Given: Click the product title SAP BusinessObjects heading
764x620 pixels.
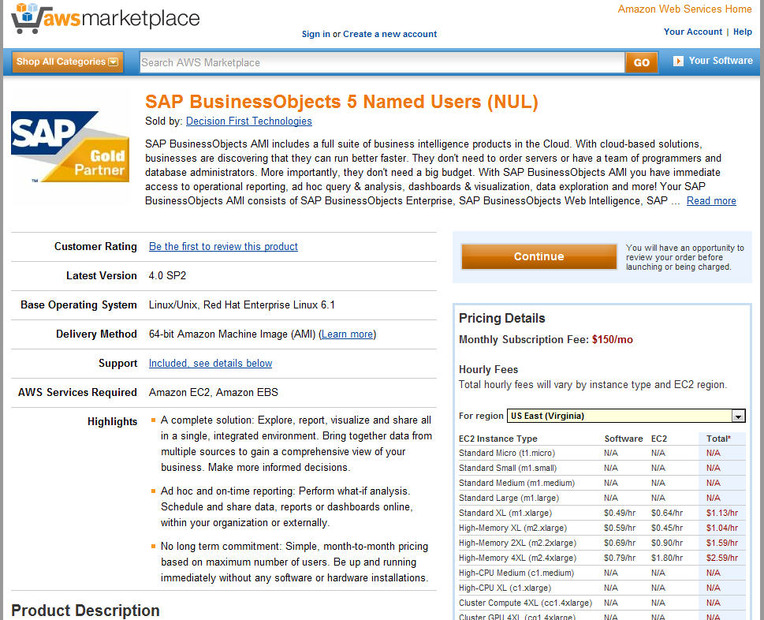Looking at the screenshot, I should tap(342, 102).
